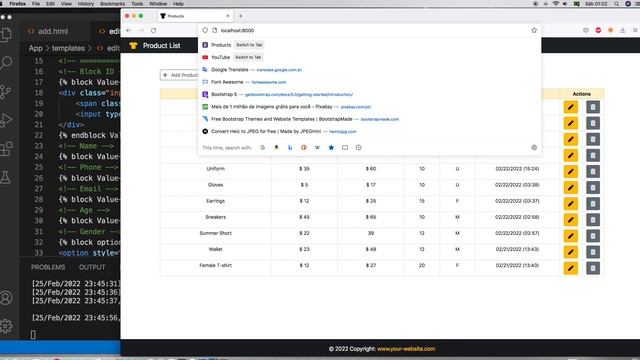Image resolution: width=640 pixels, height=360 pixels.
Task: Delete the Earrings product
Action: 593,204
